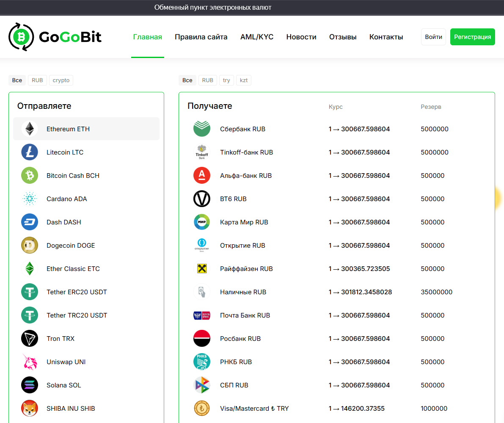Filter receive list by kzt
504x423 pixels.
tap(244, 80)
